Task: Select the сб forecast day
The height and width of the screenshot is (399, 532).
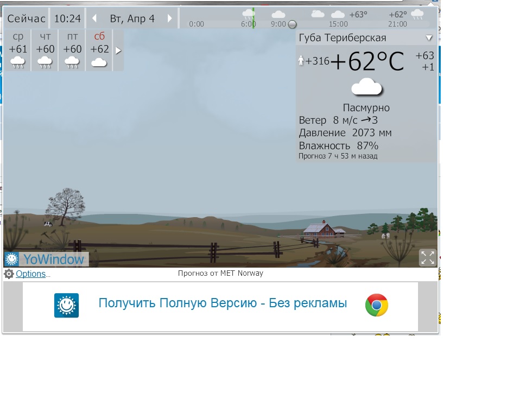Action: pos(99,50)
